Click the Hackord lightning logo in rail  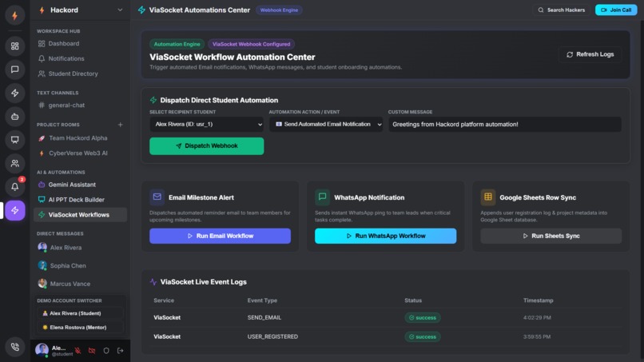click(x=15, y=16)
